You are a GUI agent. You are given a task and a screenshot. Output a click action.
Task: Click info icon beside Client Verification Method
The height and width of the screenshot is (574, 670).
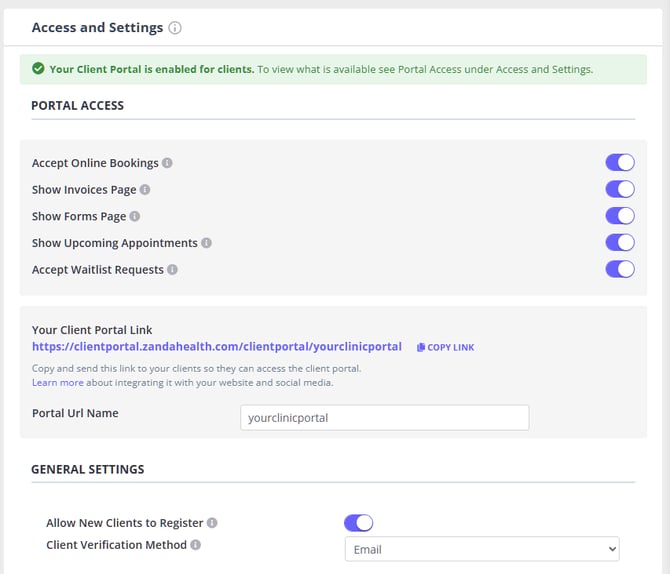pyautogui.click(x=195, y=545)
